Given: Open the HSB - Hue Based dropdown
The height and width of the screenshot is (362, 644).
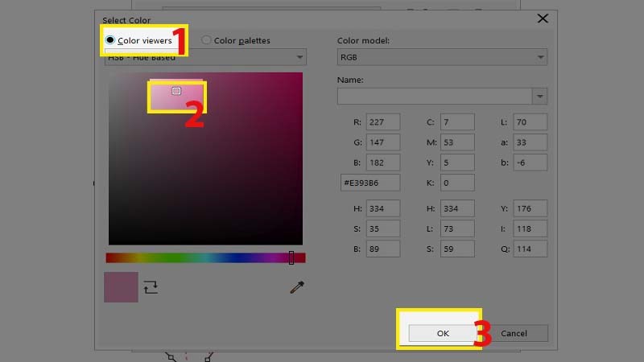Looking at the screenshot, I should (x=205, y=57).
